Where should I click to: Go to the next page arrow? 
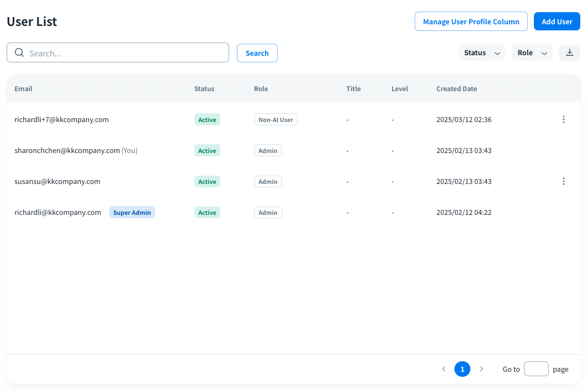pyautogui.click(x=481, y=369)
